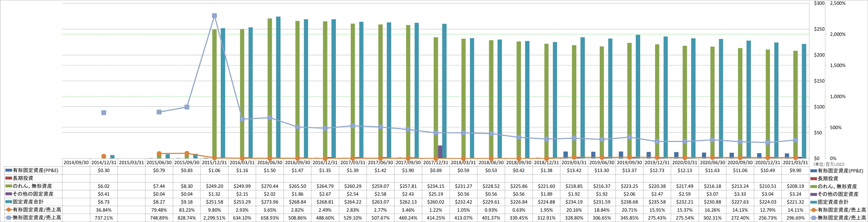Select the 2014/09/30 date label

(76, 162)
